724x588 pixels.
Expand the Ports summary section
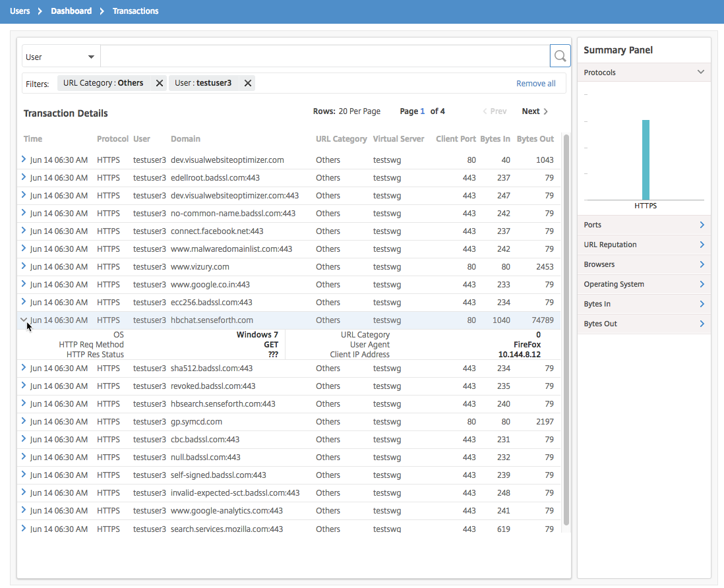pyautogui.click(x=701, y=225)
